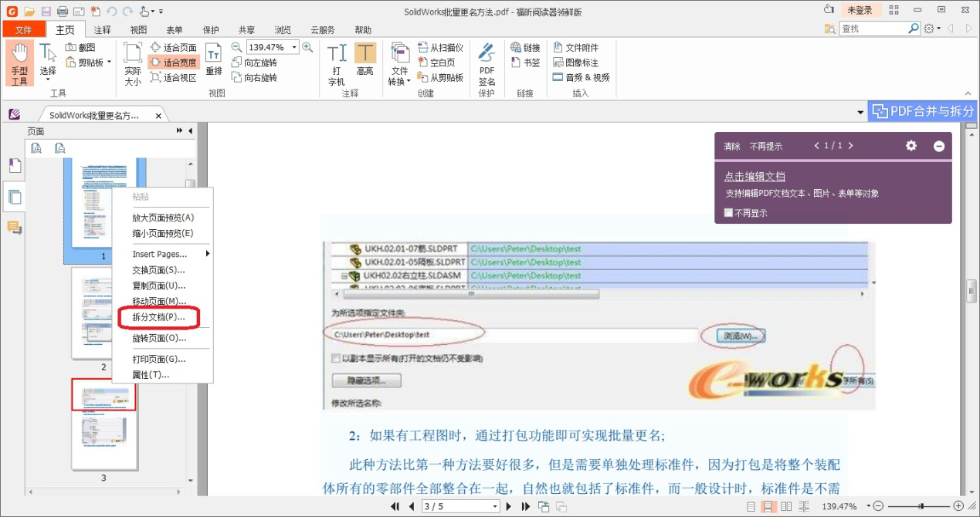Viewport: 980px width, 517px height.
Task: Switch to facing page layout in status bar
Action: point(786,506)
